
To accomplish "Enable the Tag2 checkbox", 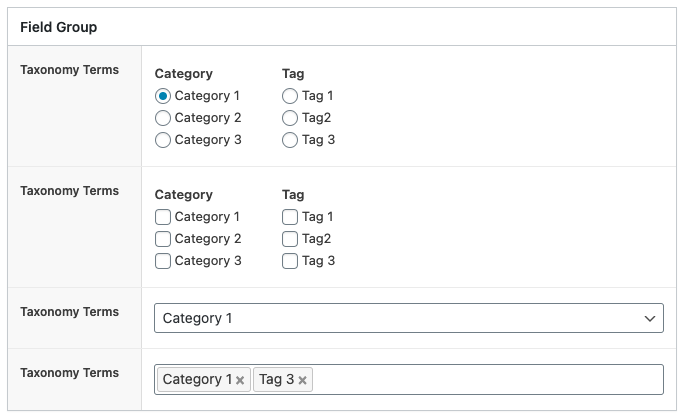I will pyautogui.click(x=290, y=239).
